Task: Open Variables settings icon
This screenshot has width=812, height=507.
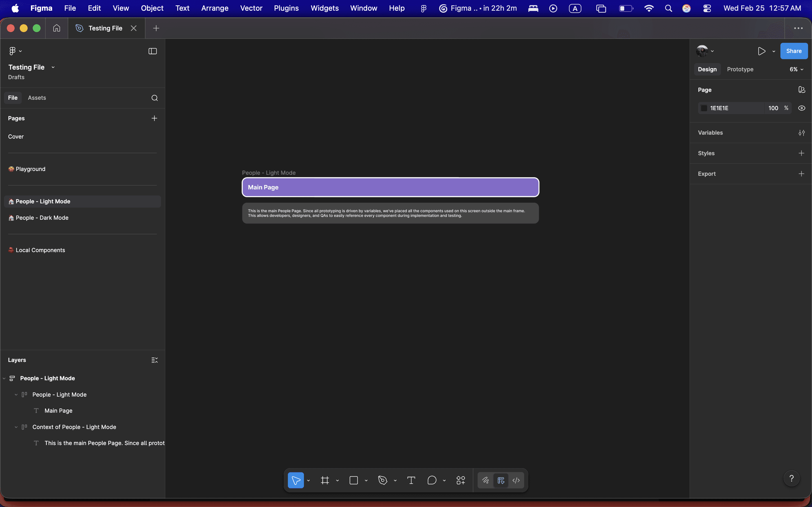Action: tap(802, 133)
